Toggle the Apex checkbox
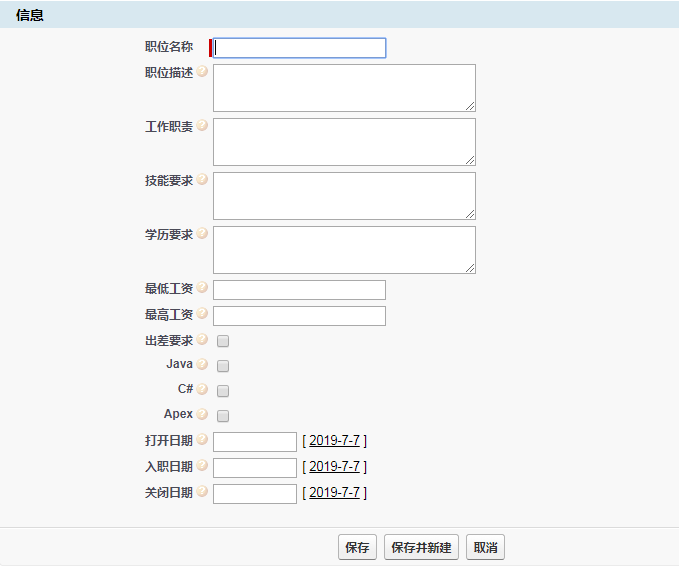Image resolution: width=679 pixels, height=567 pixels. click(x=223, y=416)
